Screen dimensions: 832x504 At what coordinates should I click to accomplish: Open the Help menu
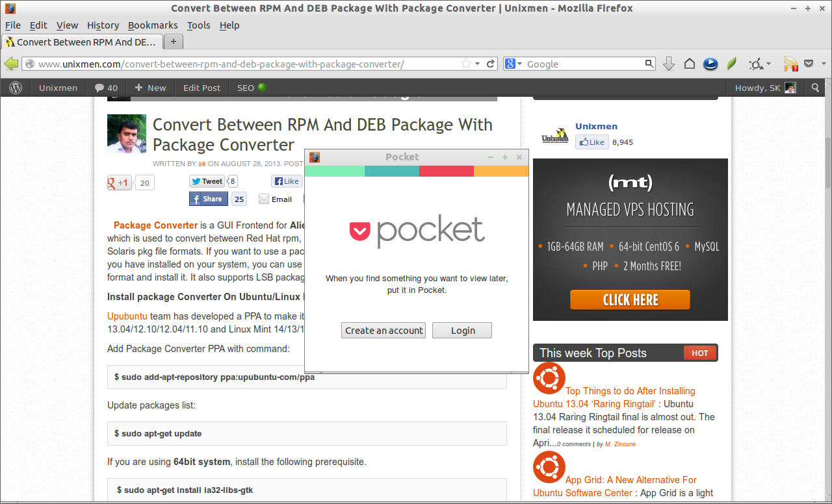pos(229,25)
